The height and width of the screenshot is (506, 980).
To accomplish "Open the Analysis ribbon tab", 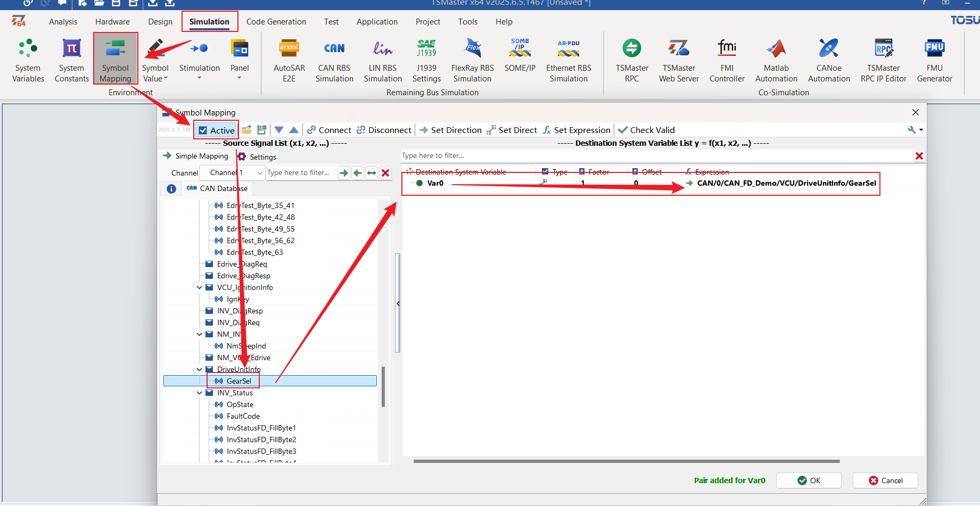I will click(63, 22).
